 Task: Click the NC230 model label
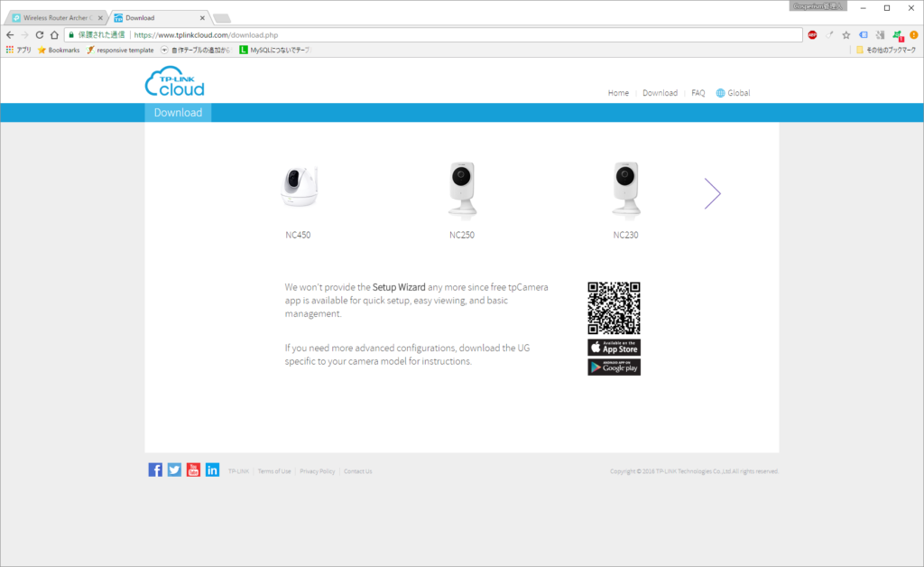coord(626,235)
